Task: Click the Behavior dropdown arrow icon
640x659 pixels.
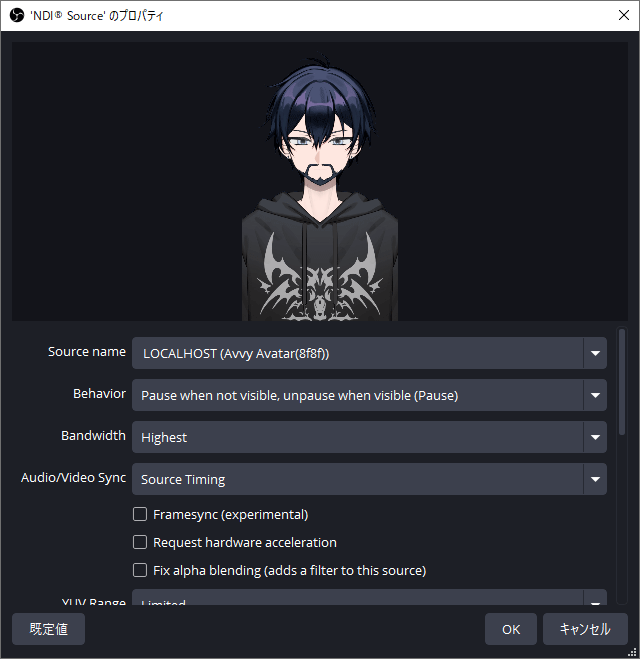Action: [x=595, y=395]
